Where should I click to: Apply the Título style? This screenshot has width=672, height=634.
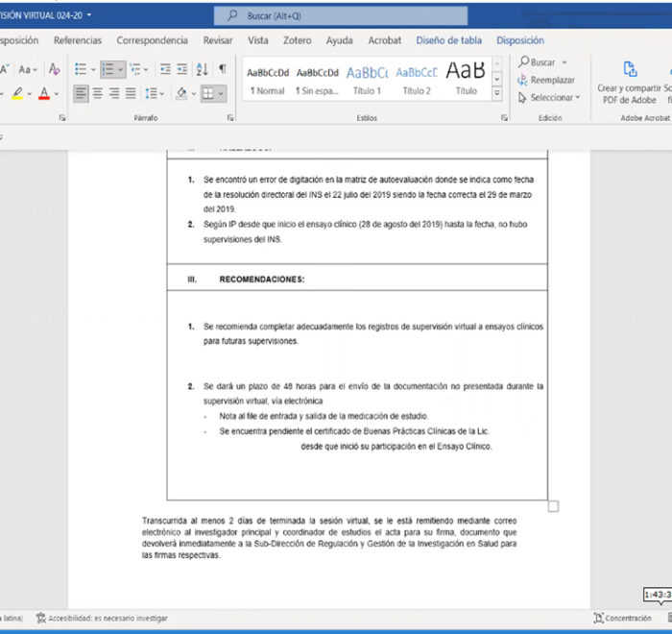tap(466, 81)
